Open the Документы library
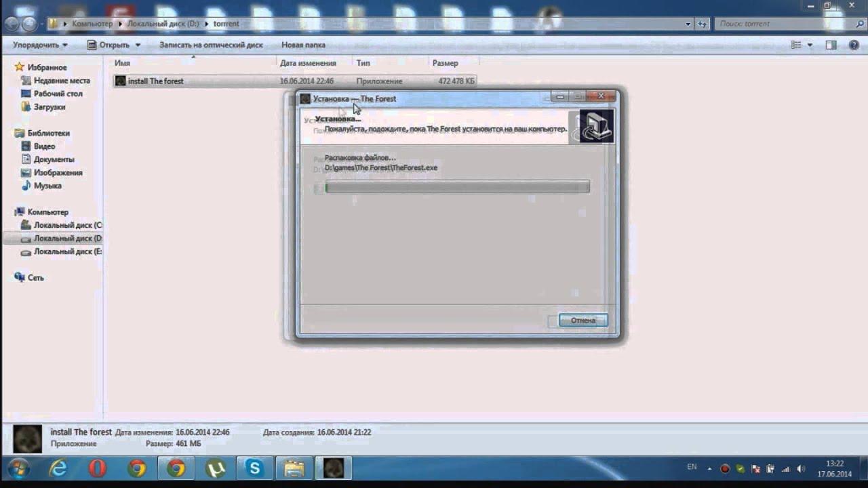The image size is (868, 488). tap(54, 159)
